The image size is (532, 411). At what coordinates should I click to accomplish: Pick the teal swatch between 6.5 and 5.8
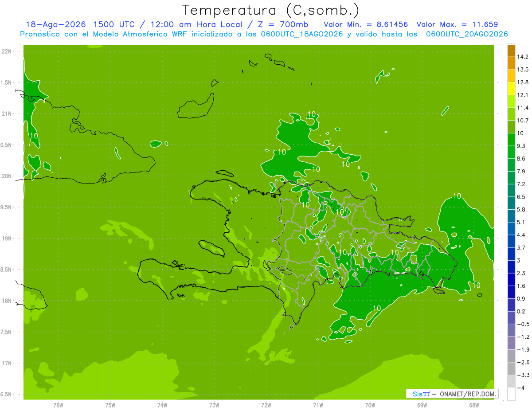click(511, 203)
